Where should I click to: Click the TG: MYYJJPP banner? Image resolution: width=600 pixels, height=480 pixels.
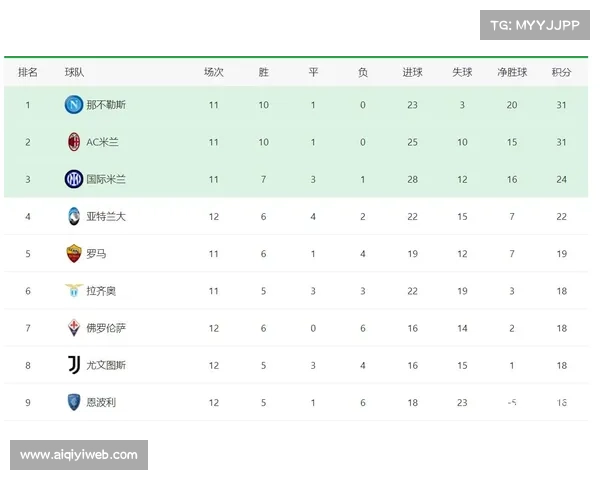535,25
